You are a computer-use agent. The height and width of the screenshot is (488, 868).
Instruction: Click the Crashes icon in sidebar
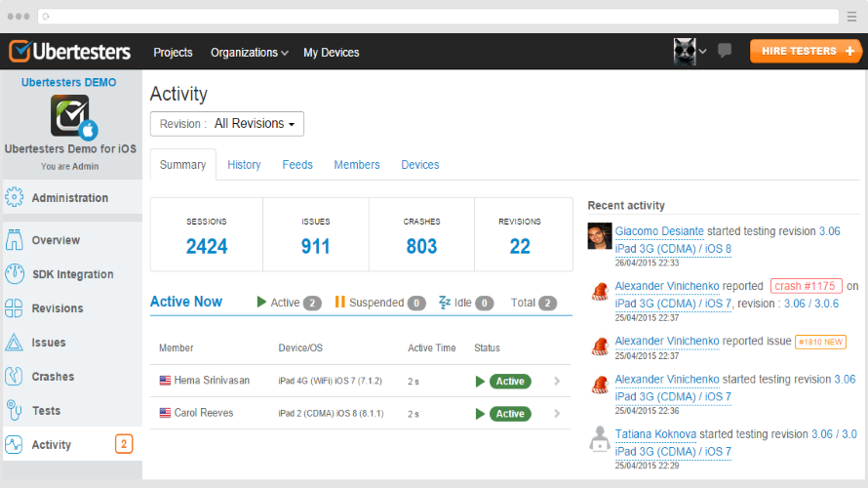point(14,376)
